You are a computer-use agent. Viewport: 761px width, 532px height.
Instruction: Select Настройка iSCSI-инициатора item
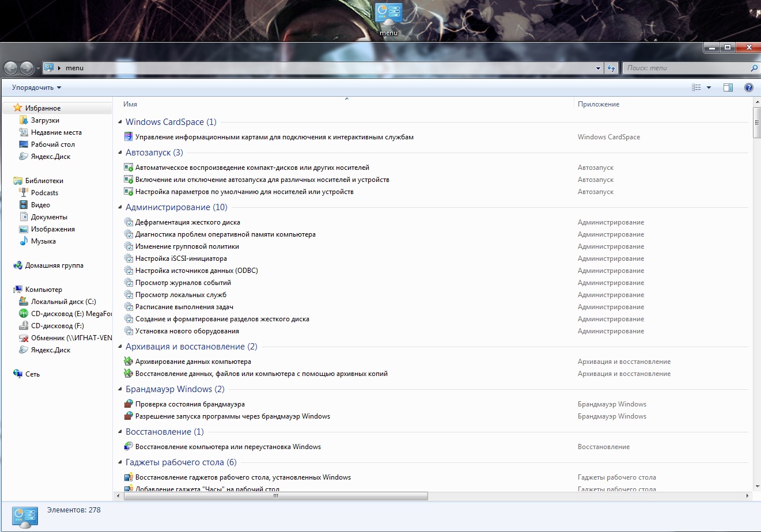coord(181,259)
